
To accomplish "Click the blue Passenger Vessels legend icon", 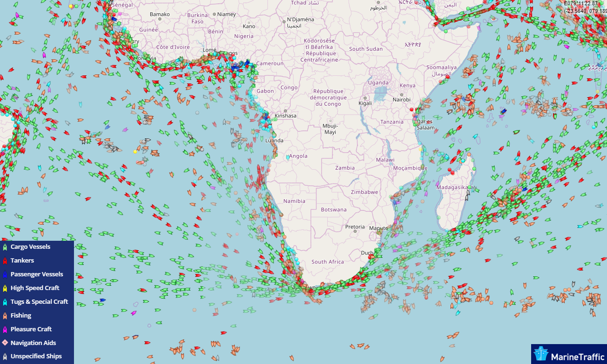I will coord(5,274).
